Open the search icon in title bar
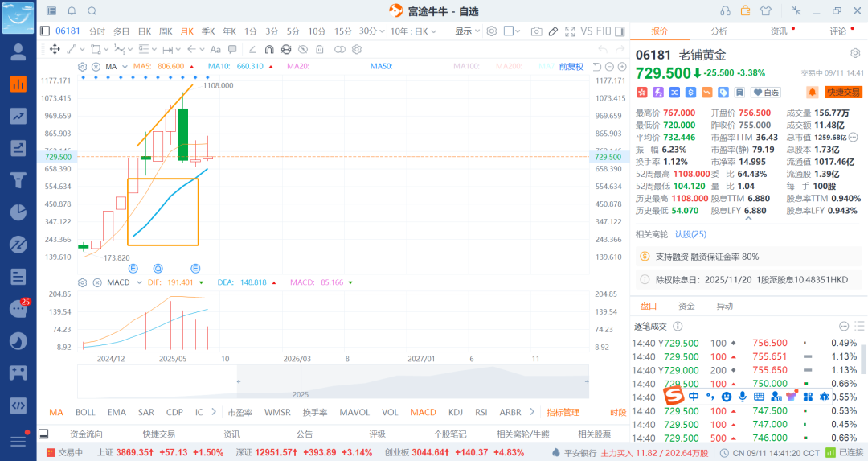Screen dimensions: 868x461 point(92,11)
